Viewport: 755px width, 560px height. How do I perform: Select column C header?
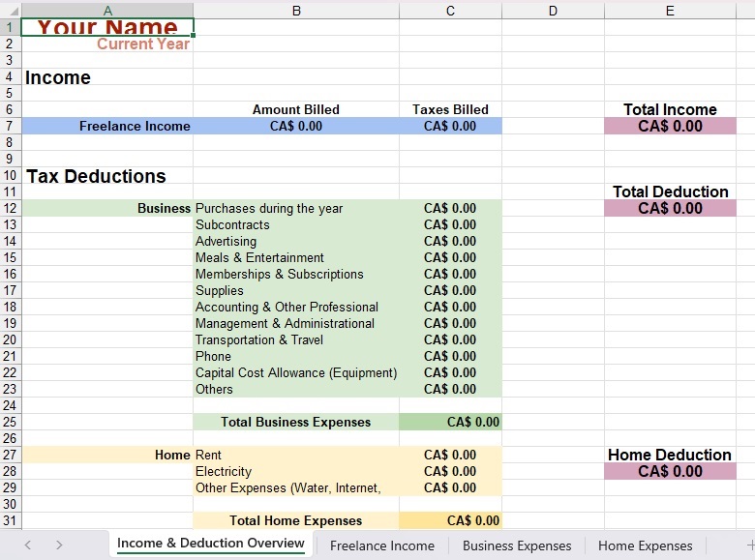450,11
